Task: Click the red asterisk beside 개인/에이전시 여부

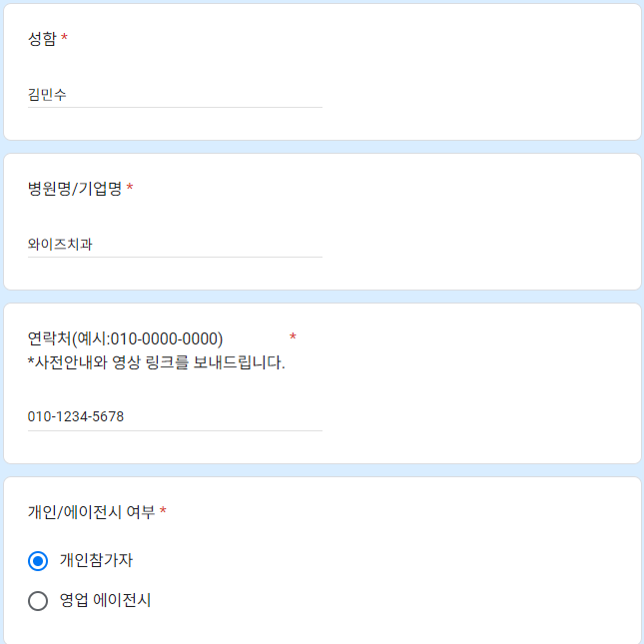Action: click(x=163, y=510)
